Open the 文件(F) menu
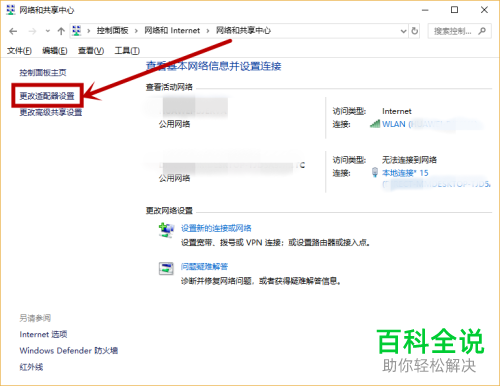 click(x=19, y=51)
